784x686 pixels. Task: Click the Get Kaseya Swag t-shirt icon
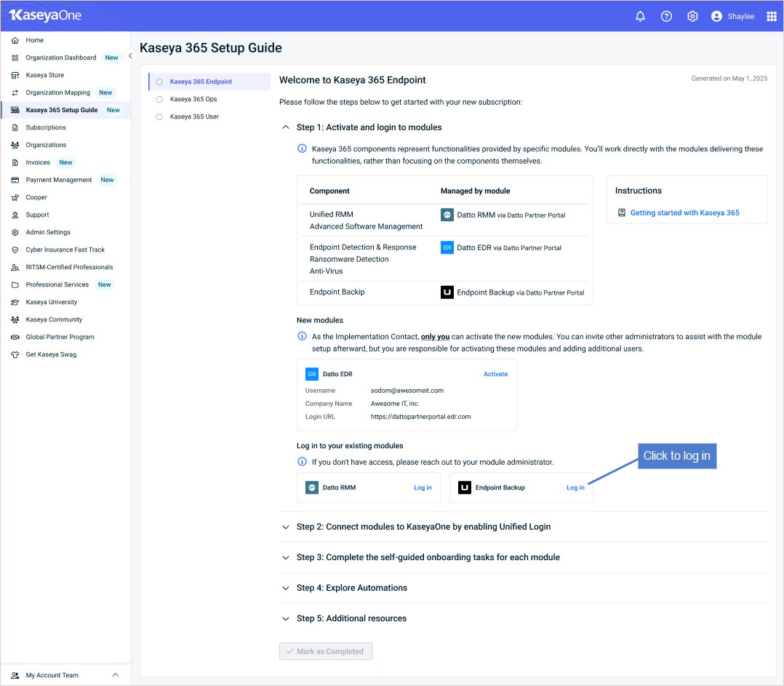[x=15, y=355]
